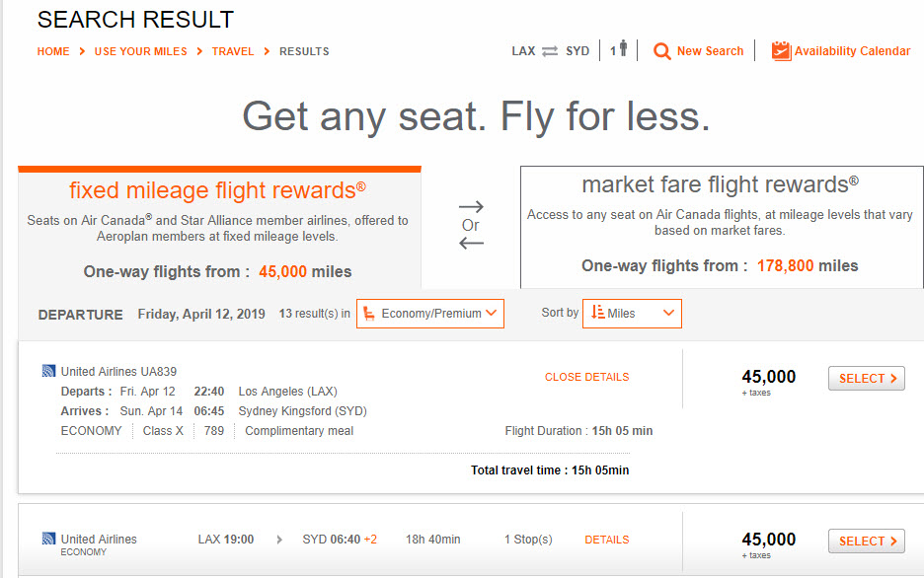Viewport: 924px width, 578px height.
Task: Close details of flight UA839
Action: [586, 377]
